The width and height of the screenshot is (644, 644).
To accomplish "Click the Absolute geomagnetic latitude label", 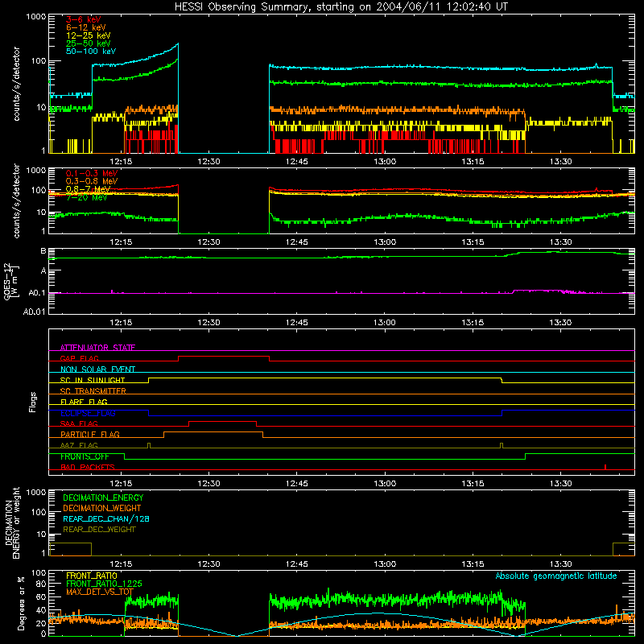I will 556,576.
